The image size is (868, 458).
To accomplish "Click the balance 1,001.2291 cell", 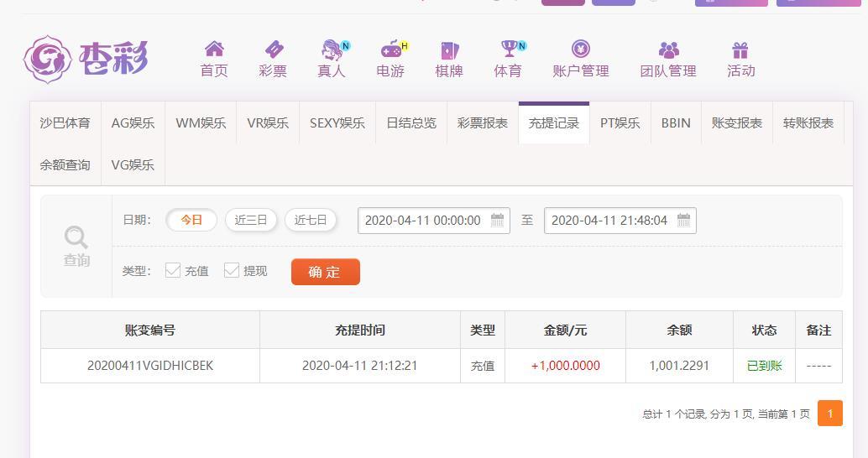I will pos(679,366).
